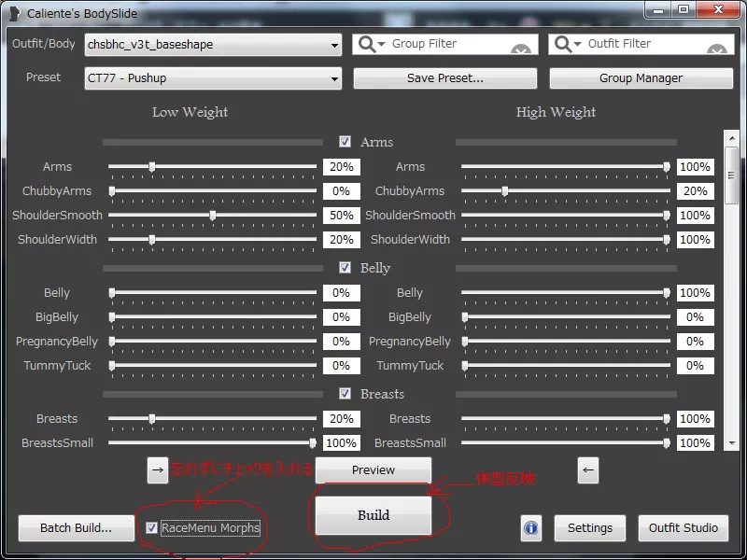Viewport: 747px width, 560px height.
Task: Open the Preset dropdown showing CT77 - Pushup
Action: [213, 78]
